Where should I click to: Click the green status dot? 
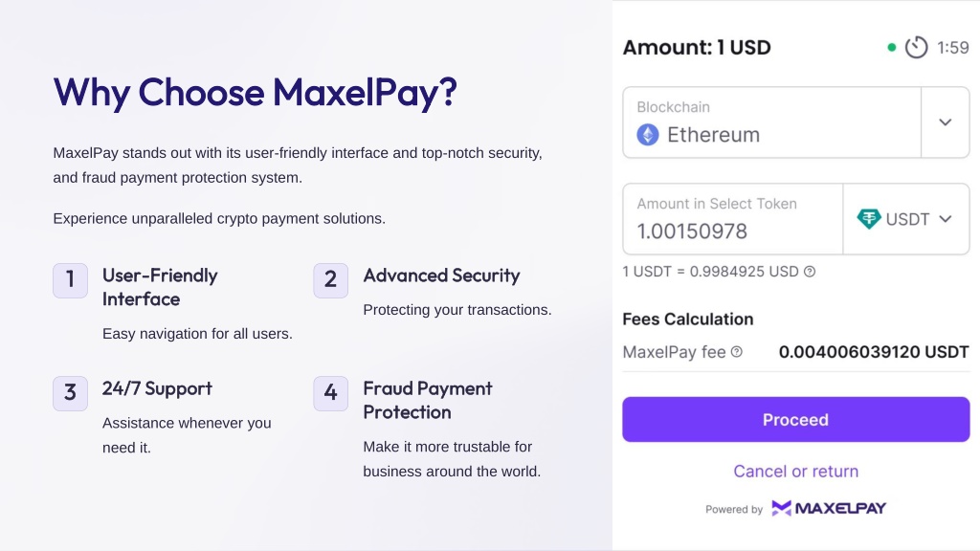tap(892, 48)
